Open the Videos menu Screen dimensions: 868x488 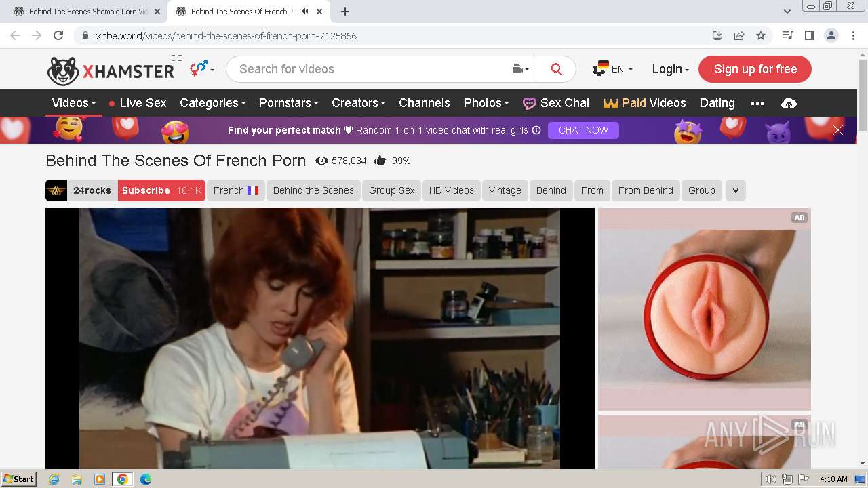point(73,103)
